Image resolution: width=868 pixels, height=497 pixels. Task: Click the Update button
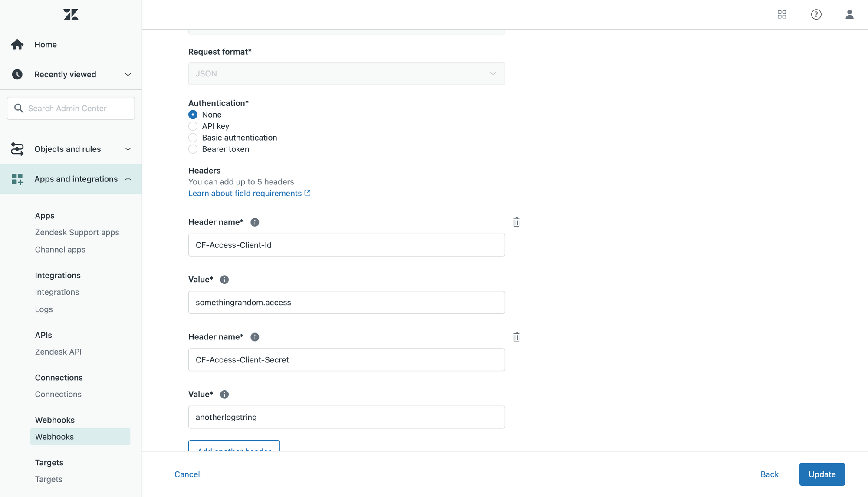pos(822,474)
